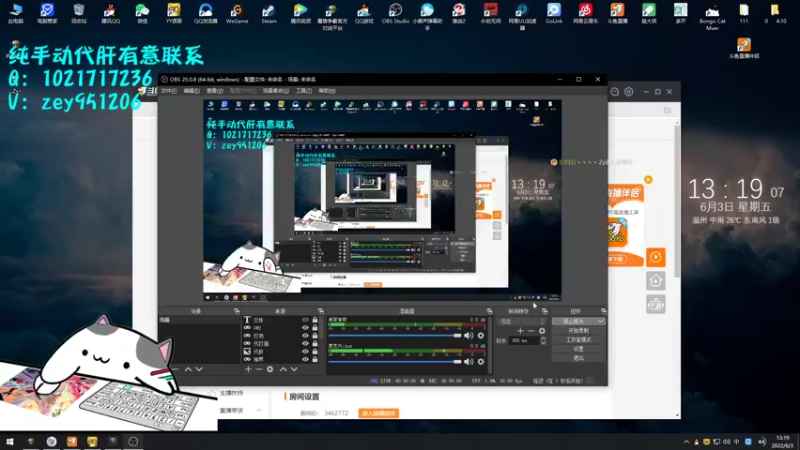Move scene down in scenes toolbar

(199, 369)
